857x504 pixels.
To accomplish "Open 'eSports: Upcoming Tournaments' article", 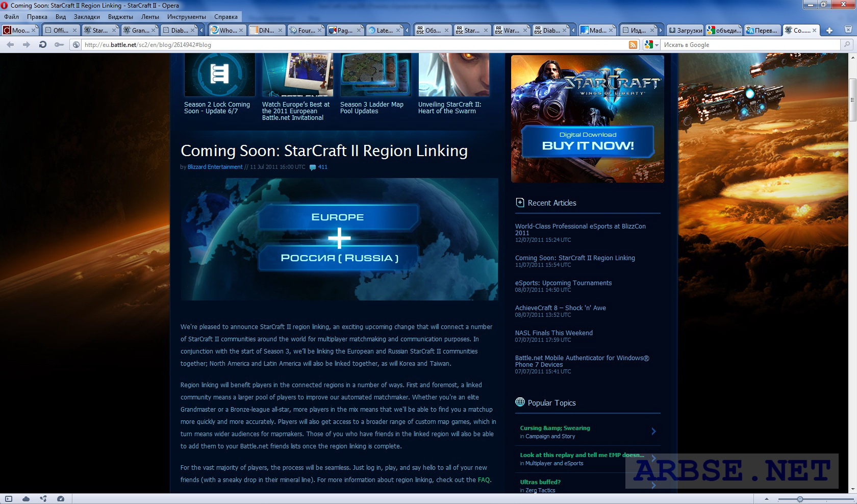I will pyautogui.click(x=563, y=283).
